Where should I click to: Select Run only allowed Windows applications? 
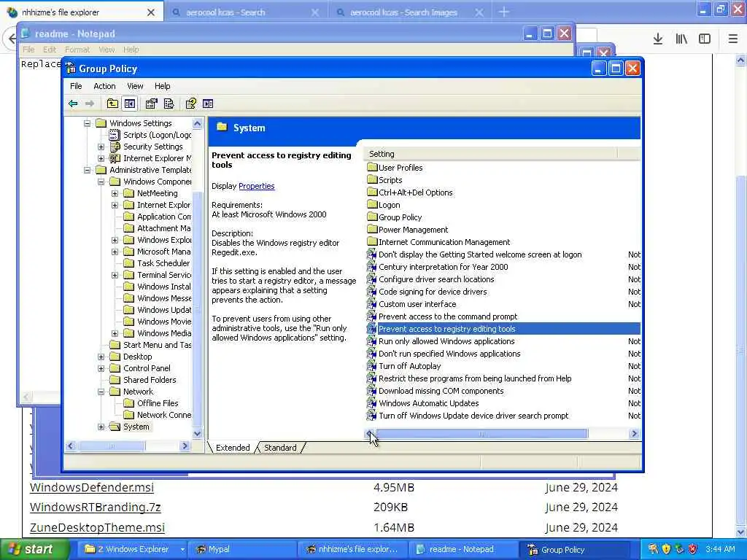(446, 341)
